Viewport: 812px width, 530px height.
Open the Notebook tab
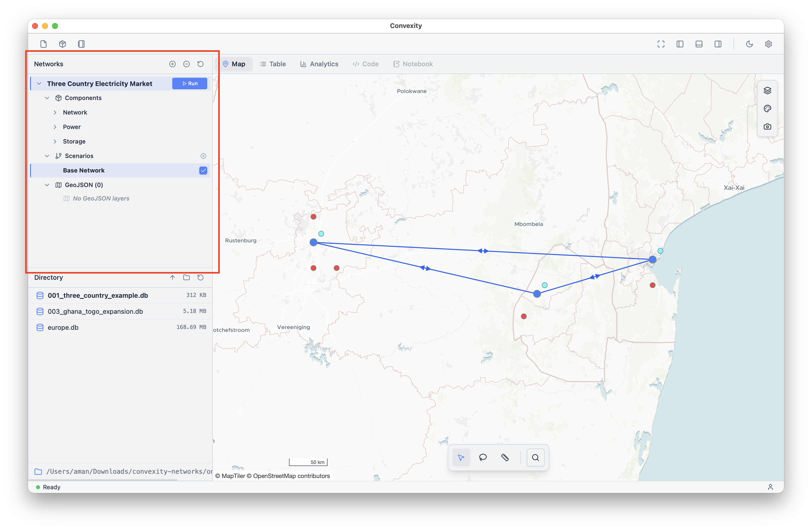pos(413,64)
